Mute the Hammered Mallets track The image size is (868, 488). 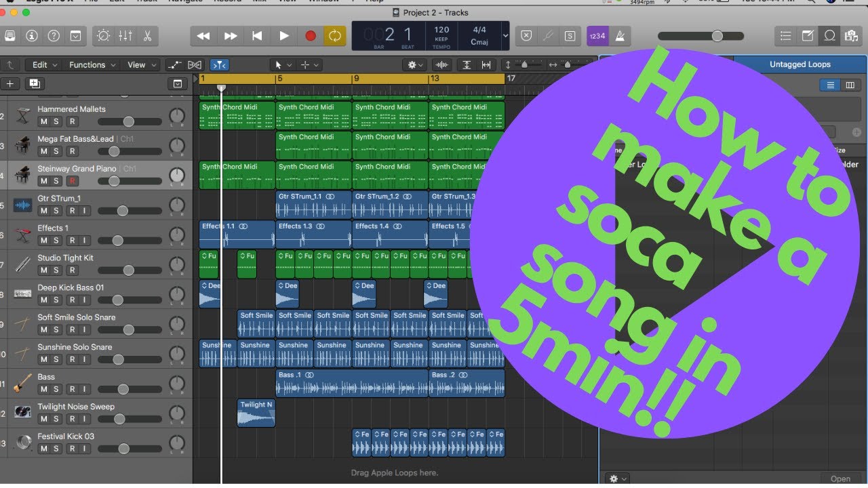pyautogui.click(x=44, y=122)
